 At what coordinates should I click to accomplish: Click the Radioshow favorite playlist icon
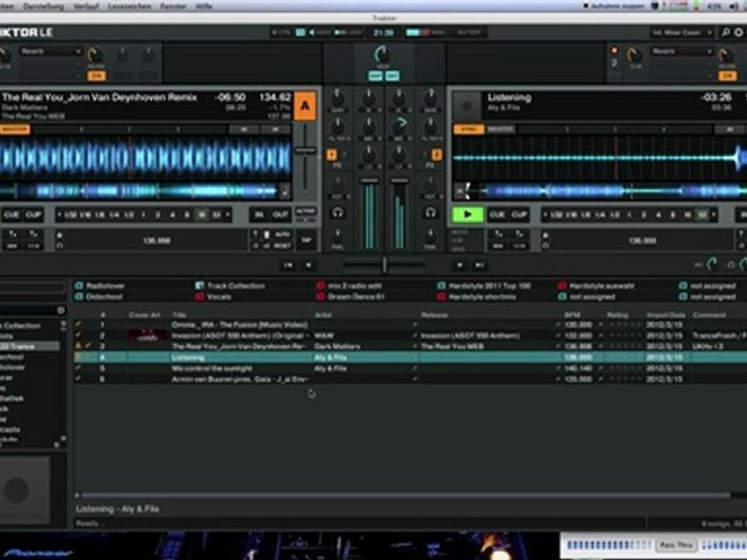point(79,285)
